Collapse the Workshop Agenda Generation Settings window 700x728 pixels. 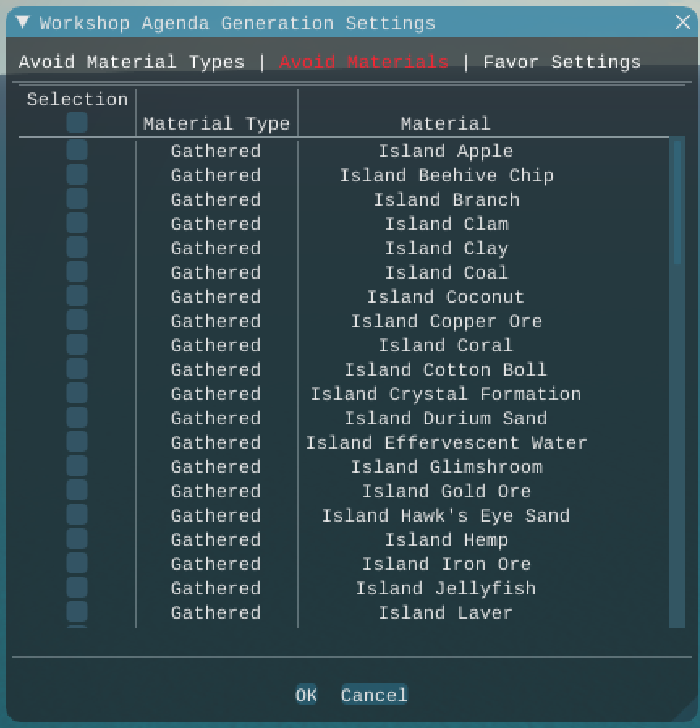pyautogui.click(x=23, y=22)
